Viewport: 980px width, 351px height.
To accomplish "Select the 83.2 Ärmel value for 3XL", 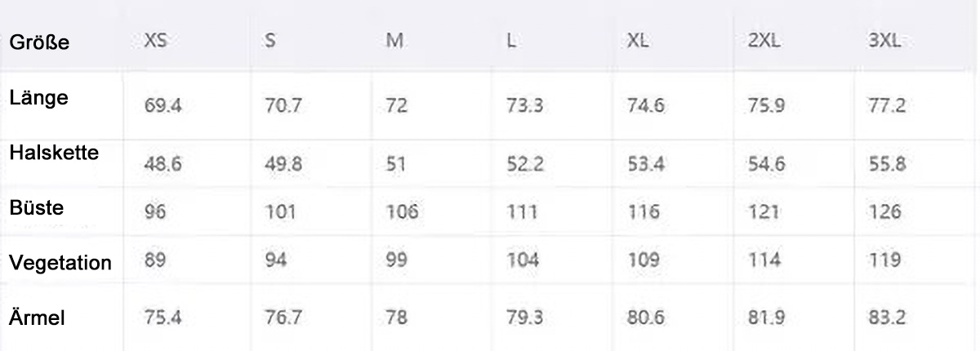I will coord(888,318).
